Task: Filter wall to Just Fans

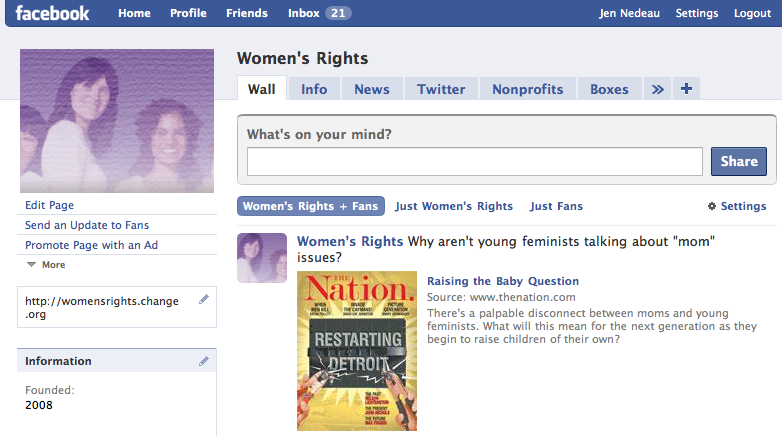Action: point(556,206)
